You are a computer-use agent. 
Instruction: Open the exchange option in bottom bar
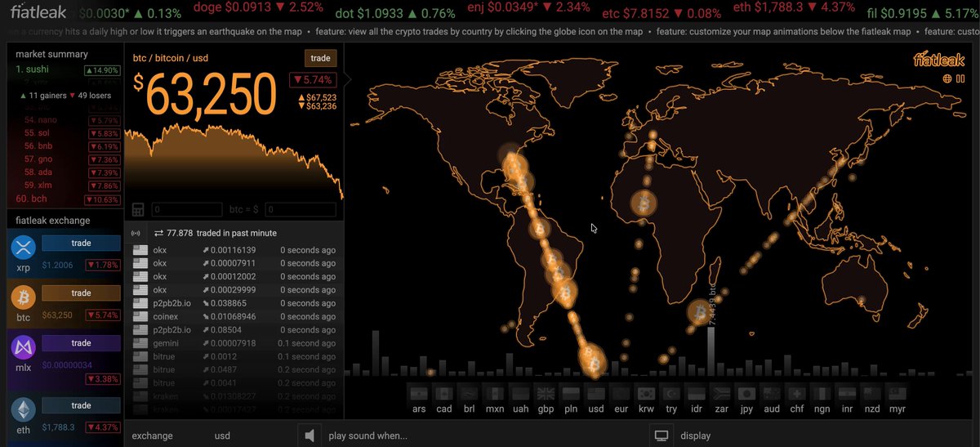click(152, 436)
